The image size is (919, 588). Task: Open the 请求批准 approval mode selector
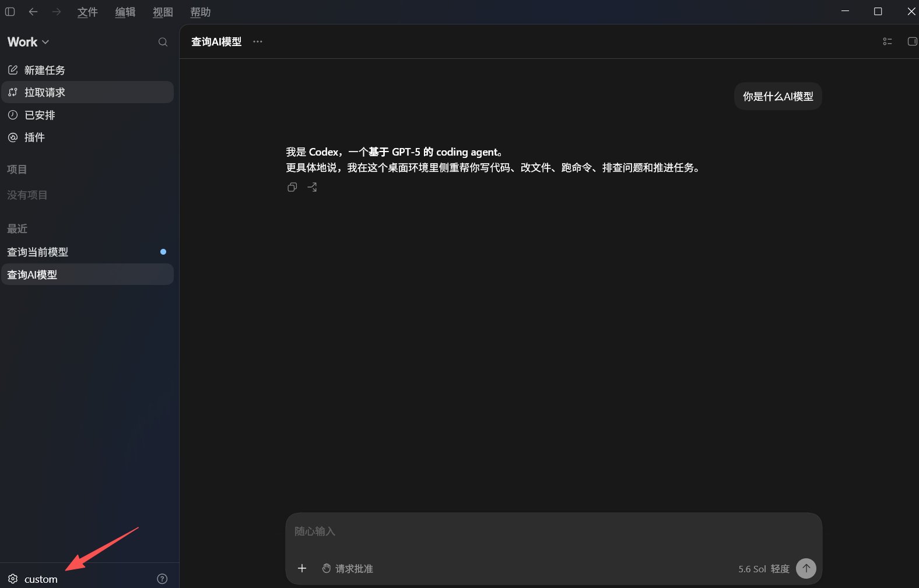coord(348,568)
